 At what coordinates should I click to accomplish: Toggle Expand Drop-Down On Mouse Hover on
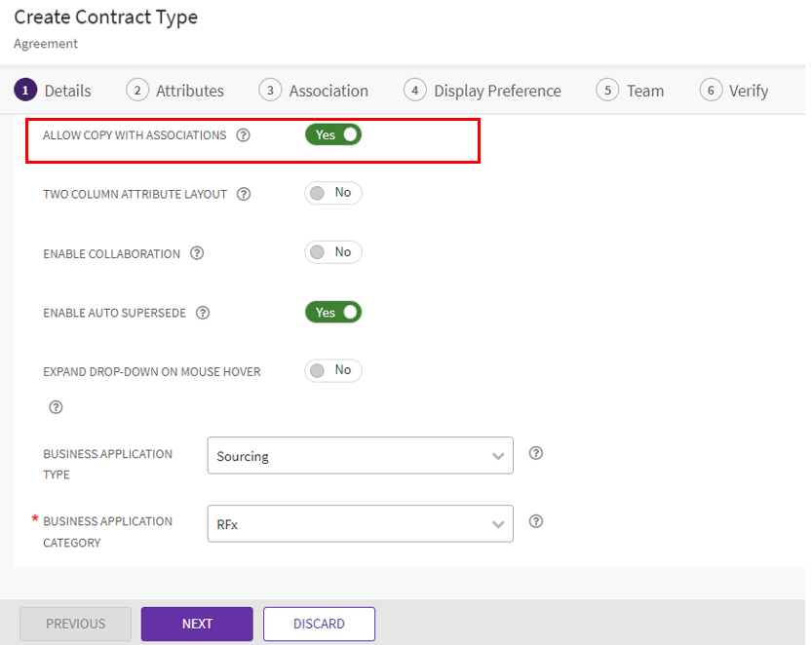point(333,370)
